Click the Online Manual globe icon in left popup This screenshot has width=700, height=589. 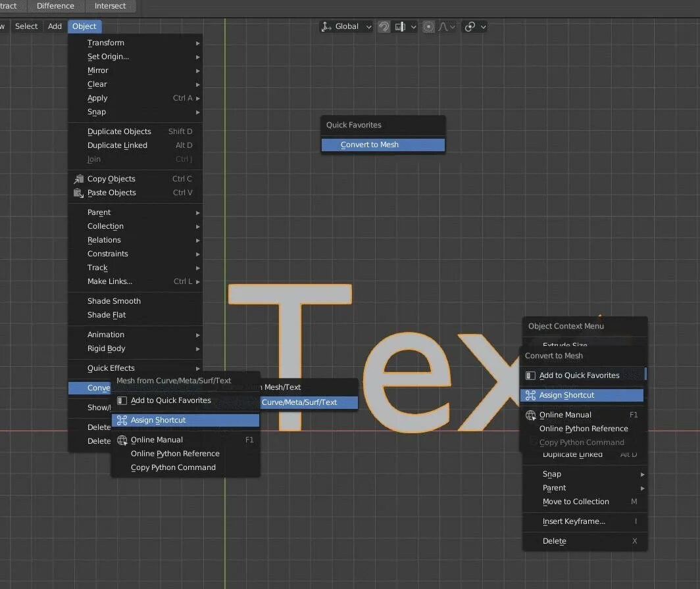click(121, 440)
